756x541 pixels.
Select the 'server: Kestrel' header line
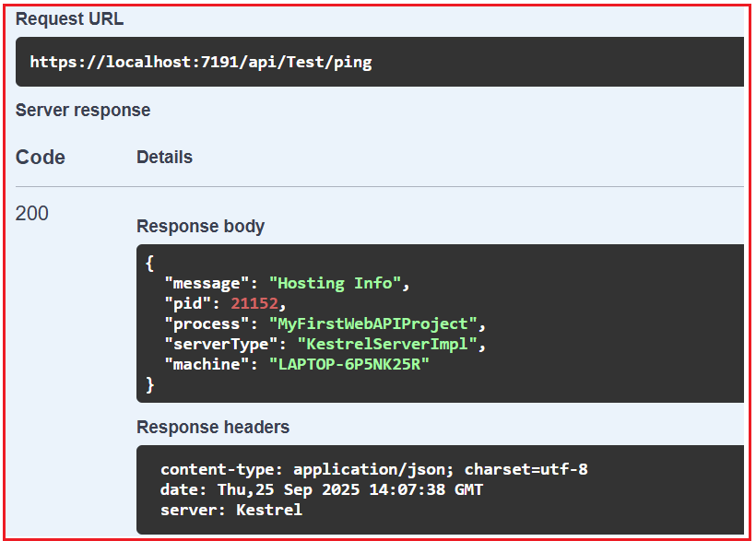tap(231, 510)
